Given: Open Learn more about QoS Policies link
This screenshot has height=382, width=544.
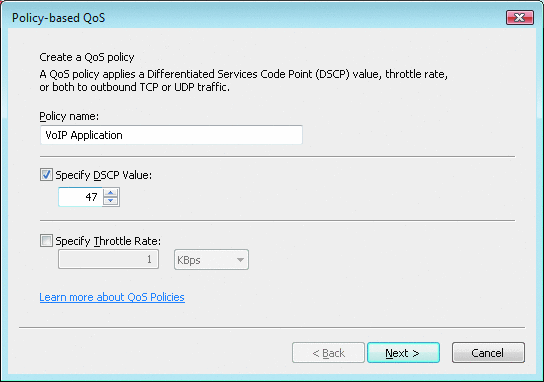Looking at the screenshot, I should point(112,297).
